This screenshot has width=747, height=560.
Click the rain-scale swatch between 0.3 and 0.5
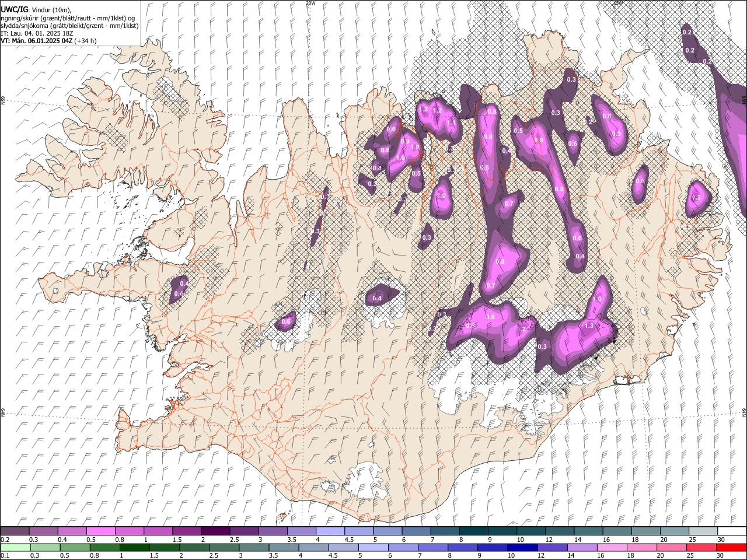coord(45,547)
